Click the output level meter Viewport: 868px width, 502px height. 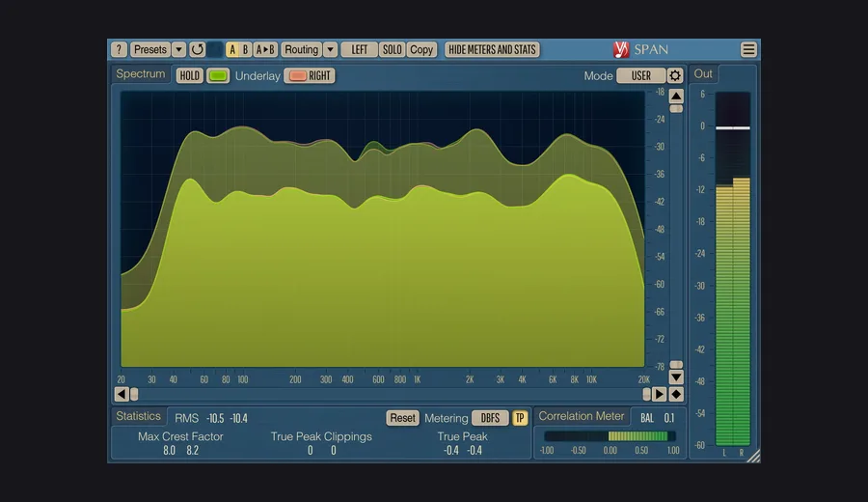click(733, 268)
